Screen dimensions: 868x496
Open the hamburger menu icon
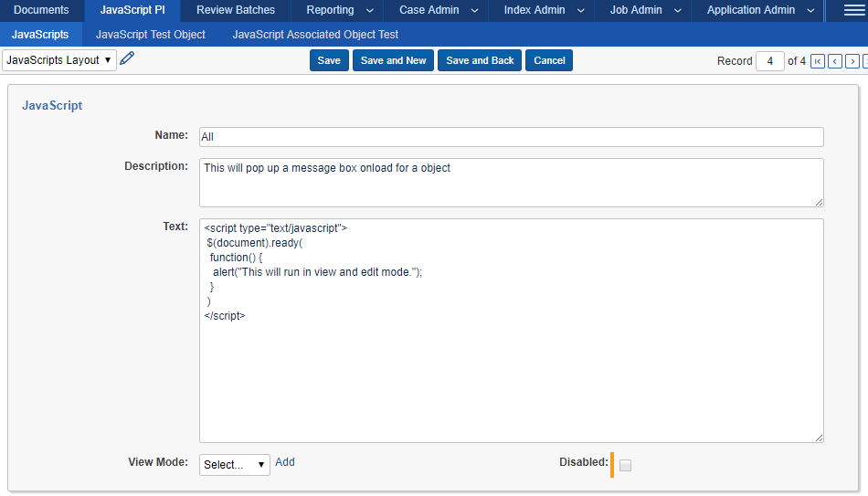pyautogui.click(x=853, y=10)
